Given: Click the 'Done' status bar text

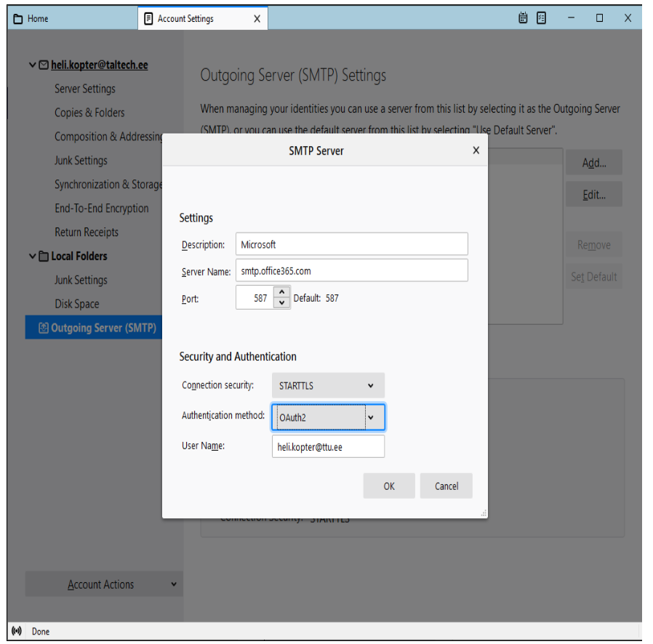Looking at the screenshot, I should pyautogui.click(x=41, y=632).
